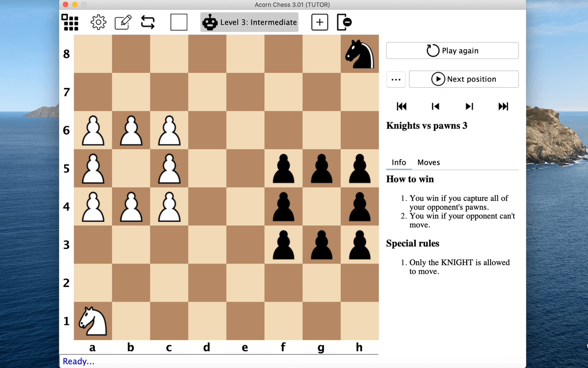Image resolution: width=588 pixels, height=368 pixels.
Task: Click the blank square toolbar icon
Action: 179,22
